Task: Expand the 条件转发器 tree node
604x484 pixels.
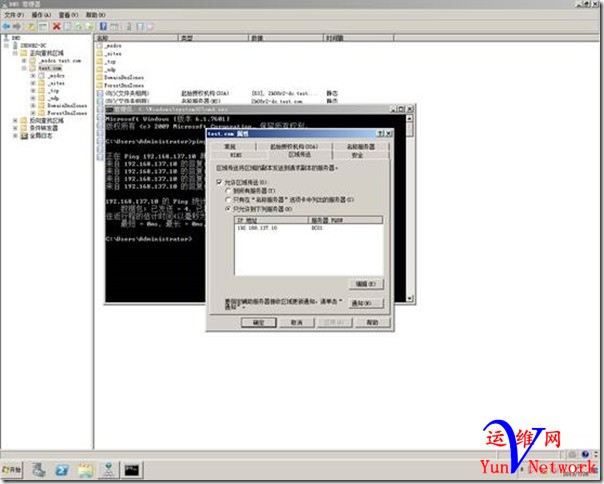Action: point(15,128)
